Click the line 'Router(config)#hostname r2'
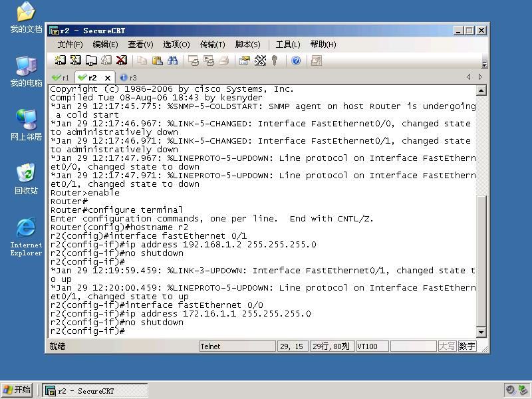 pyautogui.click(x=119, y=227)
